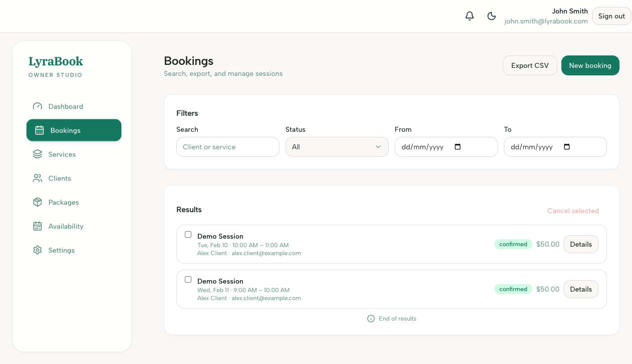Click the Cancel selected link
632x364 pixels.
click(x=573, y=211)
